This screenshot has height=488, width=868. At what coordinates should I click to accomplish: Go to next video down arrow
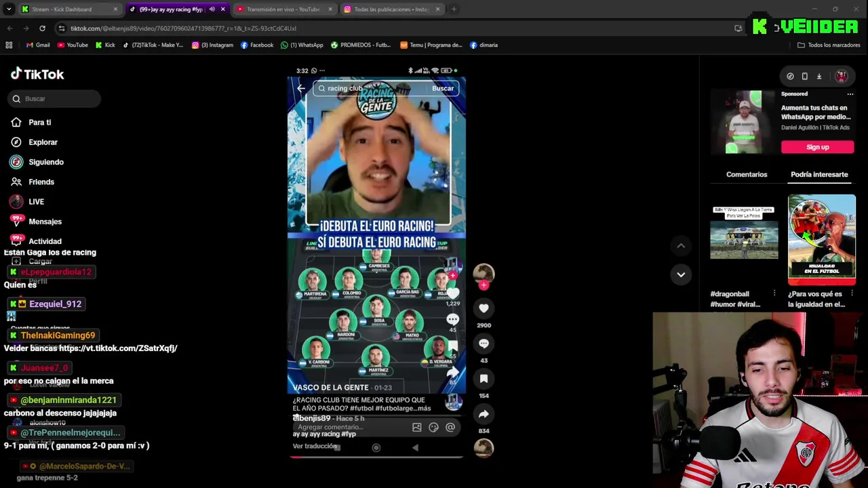(681, 274)
